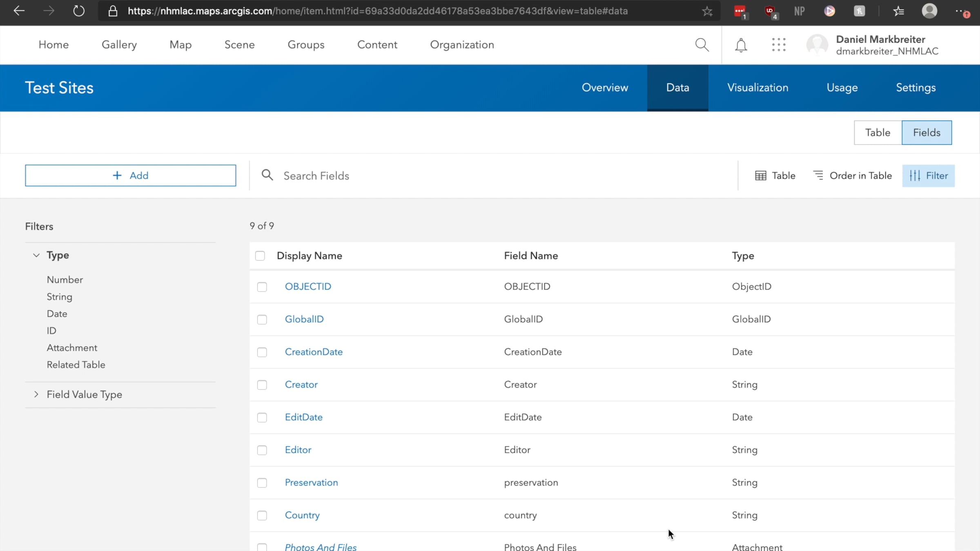
Task: Open the notifications bell
Action: pos(741,44)
